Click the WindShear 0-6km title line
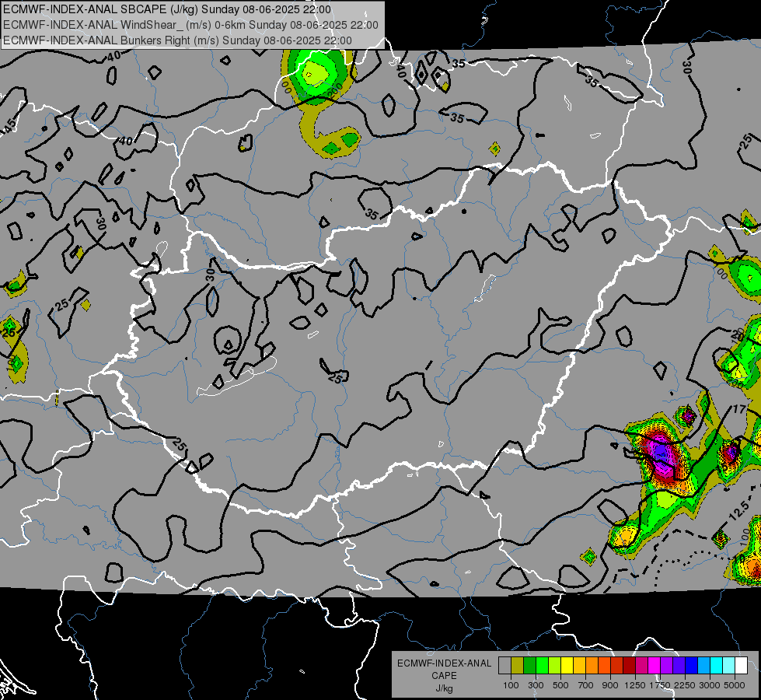This screenshot has height=700, width=761. click(190, 25)
